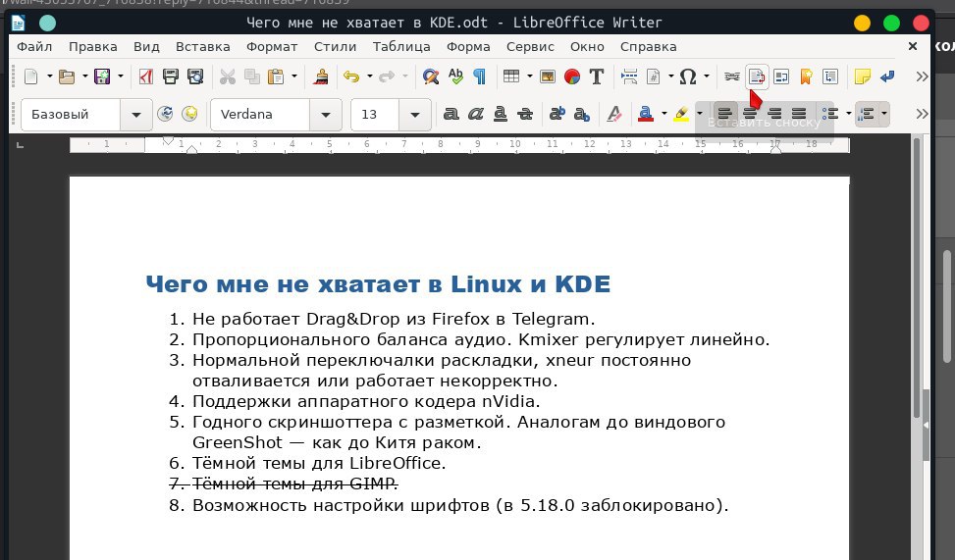Expand the insert table arrow
The image size is (955, 560).
pos(529,76)
